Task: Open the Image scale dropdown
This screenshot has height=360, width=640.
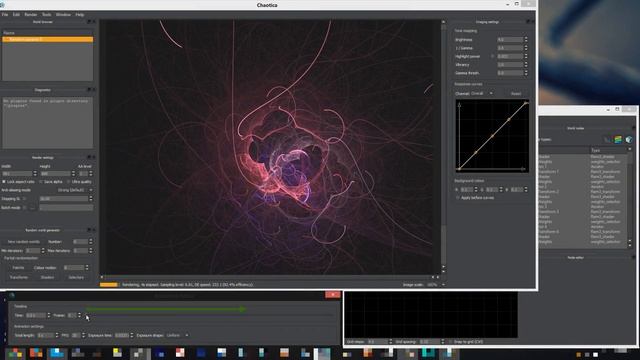Action: click(435, 285)
